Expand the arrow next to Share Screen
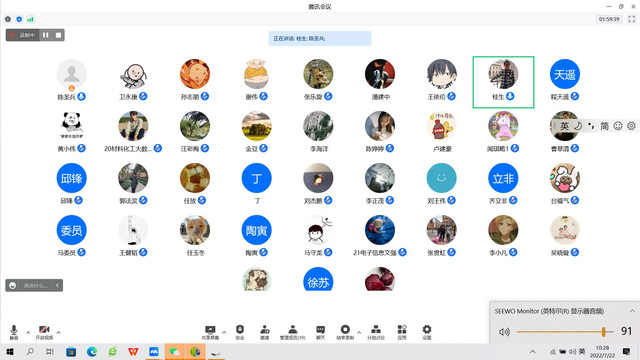The width and height of the screenshot is (640, 360). tap(224, 332)
